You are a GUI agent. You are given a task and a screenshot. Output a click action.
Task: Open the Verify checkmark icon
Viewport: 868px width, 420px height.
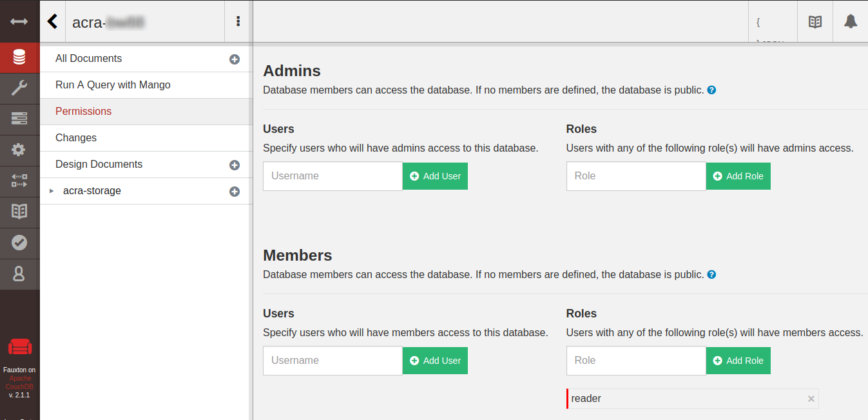pyautogui.click(x=19, y=243)
